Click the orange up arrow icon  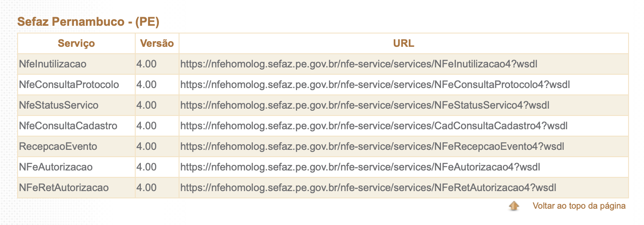(513, 206)
